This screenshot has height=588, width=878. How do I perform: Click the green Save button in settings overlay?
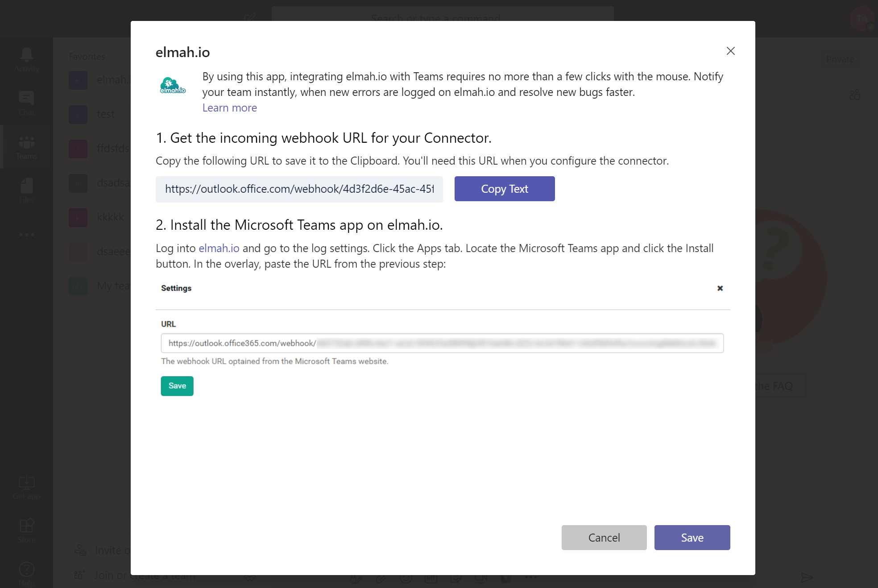177,386
